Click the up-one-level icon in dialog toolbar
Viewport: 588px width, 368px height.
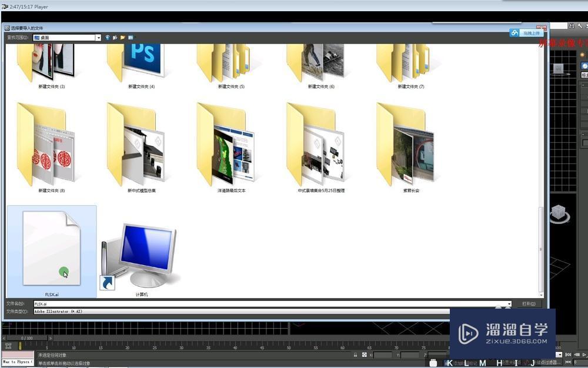tap(115, 38)
